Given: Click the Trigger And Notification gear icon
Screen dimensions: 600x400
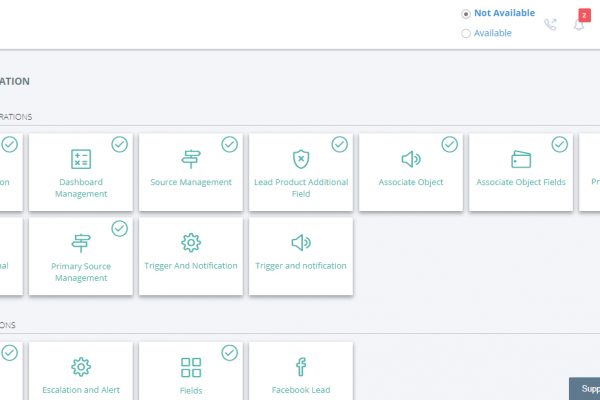Looking at the screenshot, I should pos(191,243).
